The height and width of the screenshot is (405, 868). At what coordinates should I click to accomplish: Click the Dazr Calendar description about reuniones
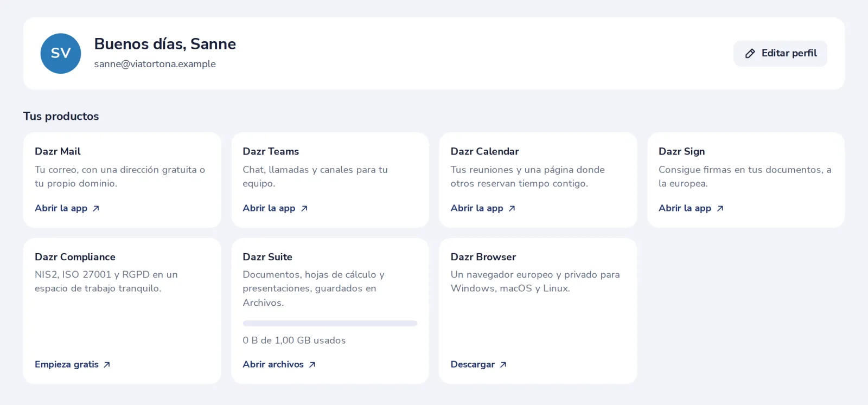(x=527, y=177)
